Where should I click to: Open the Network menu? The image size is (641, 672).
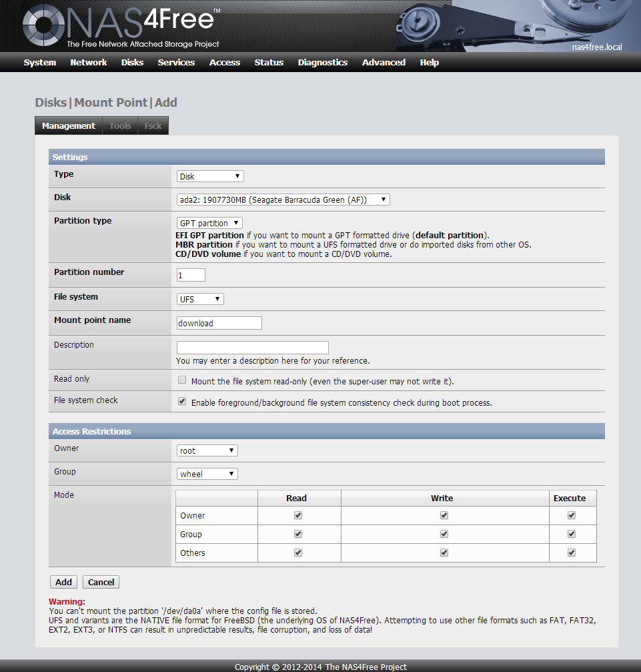88,63
